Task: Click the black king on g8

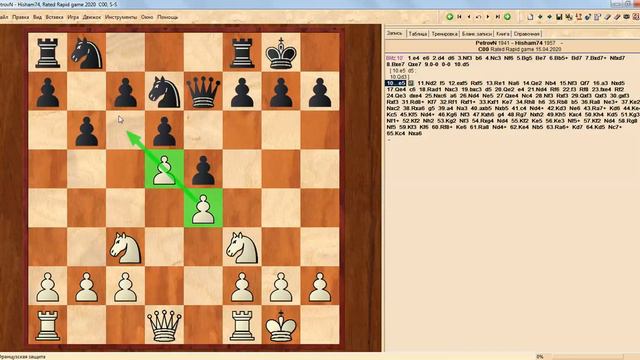Action: coord(281,52)
